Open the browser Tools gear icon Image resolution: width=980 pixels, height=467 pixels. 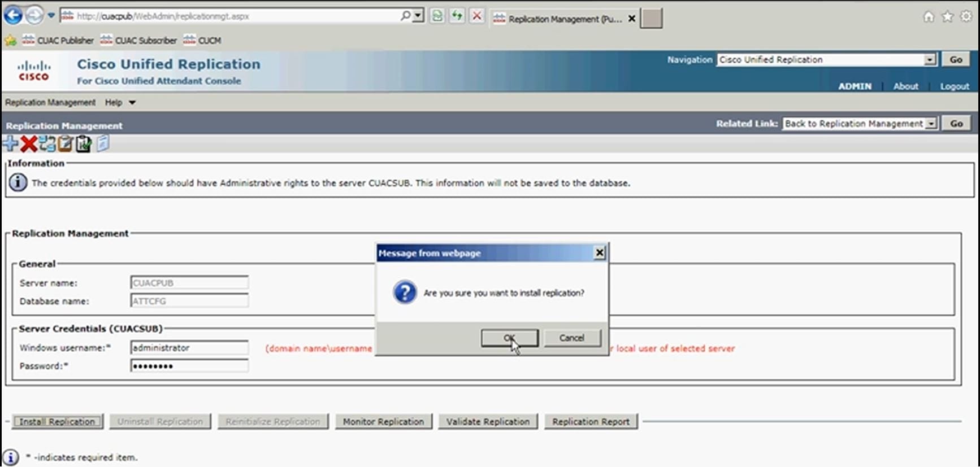click(966, 17)
